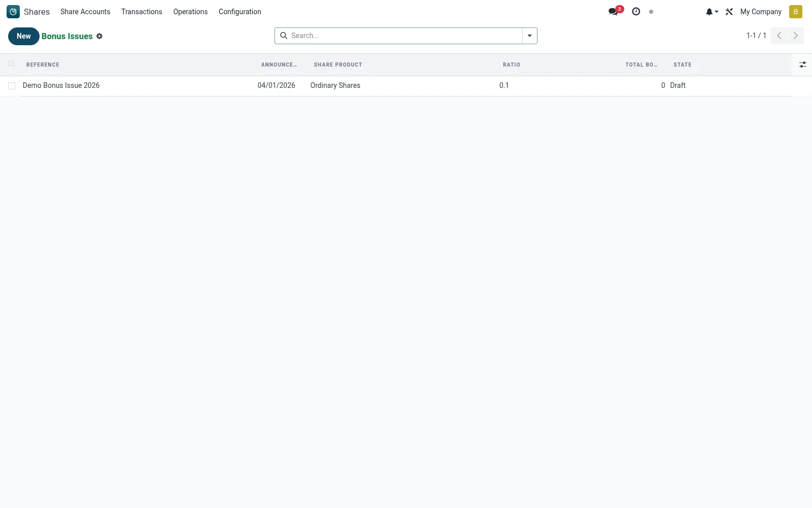Open the Operations menu
Image resolution: width=812 pixels, height=508 pixels.
point(190,12)
